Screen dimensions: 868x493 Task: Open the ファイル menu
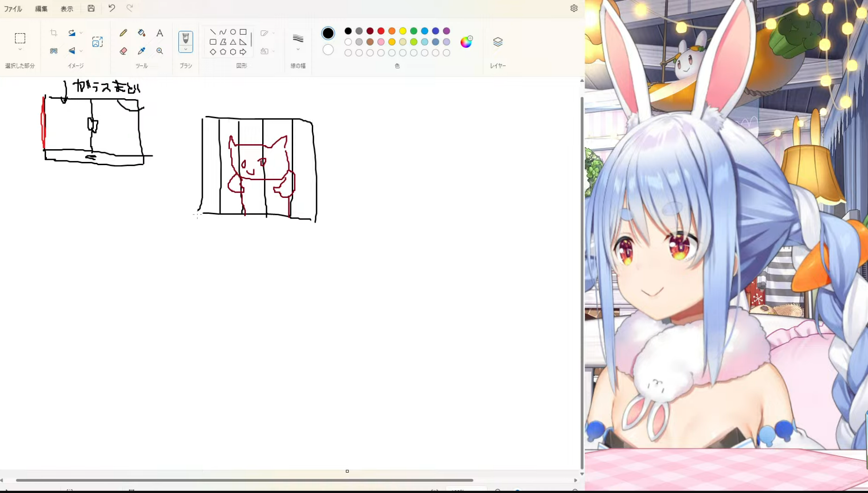(x=13, y=8)
